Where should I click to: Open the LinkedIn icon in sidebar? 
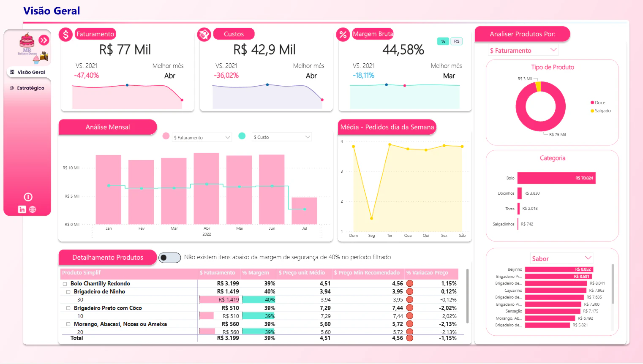tap(22, 209)
